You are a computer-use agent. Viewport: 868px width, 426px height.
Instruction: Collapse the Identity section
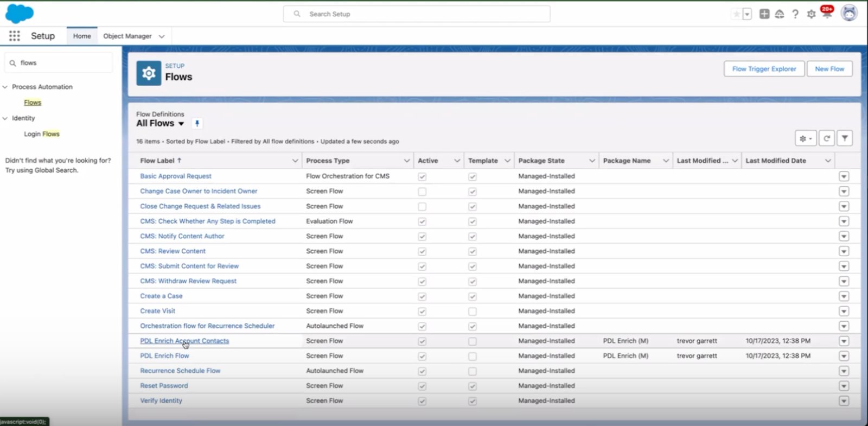pos(5,118)
